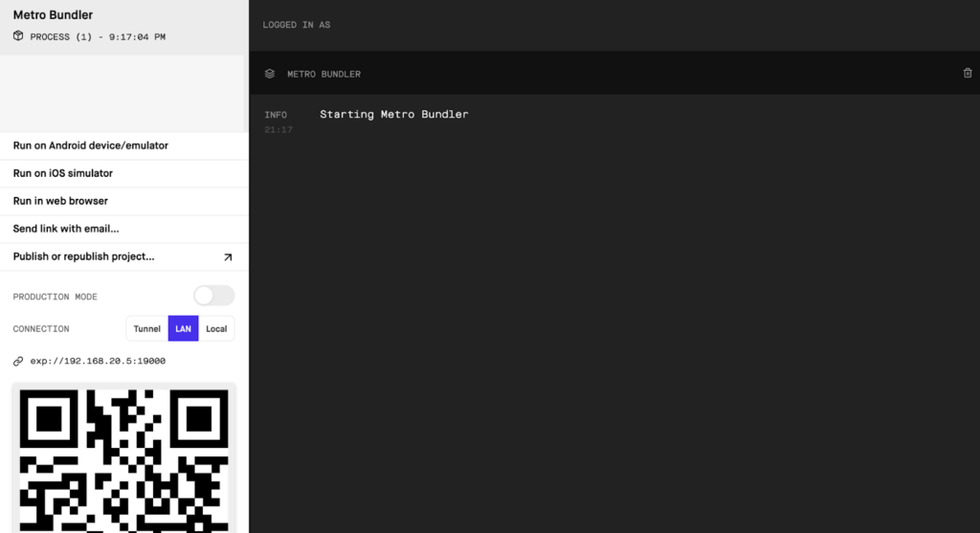Click the Starting Metro Bundler log message

coord(393,114)
